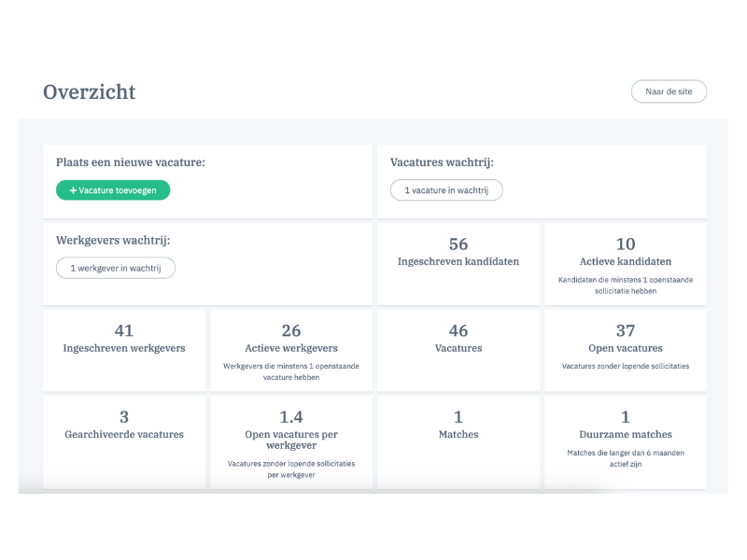Open the 1 werkgever in wachtrij queue
Image resolution: width=747 pixels, height=560 pixels.
[x=116, y=268]
